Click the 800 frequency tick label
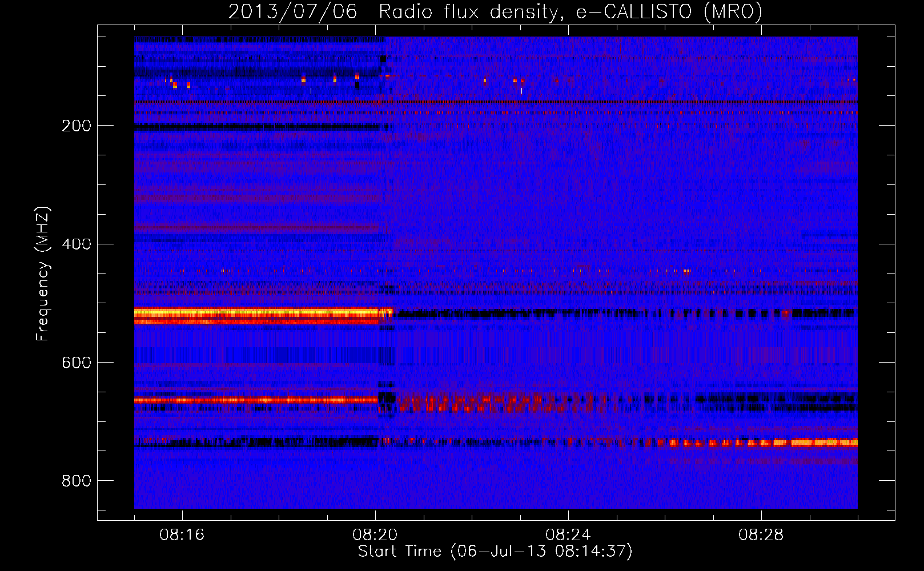Viewport: 924px width, 571px height. point(77,481)
